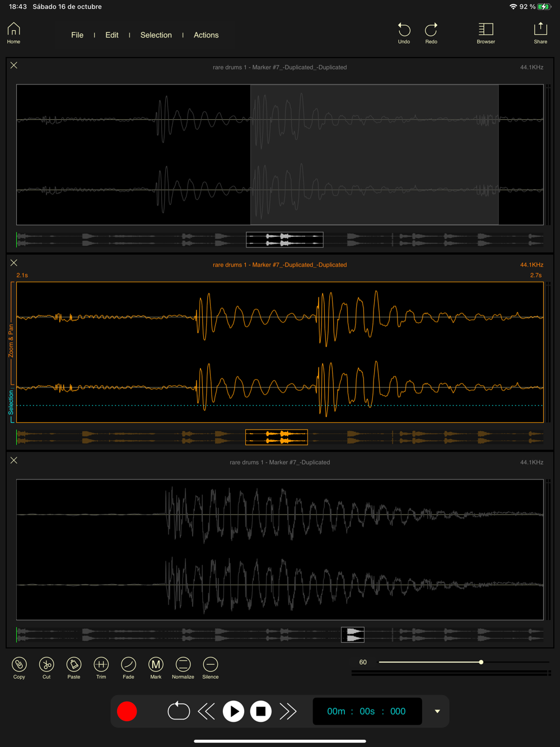Select the Cut scissors tool

[46, 665]
